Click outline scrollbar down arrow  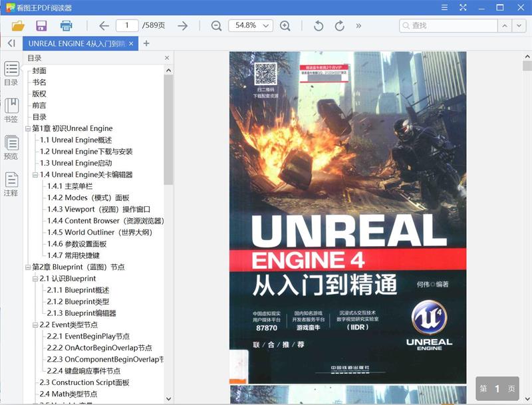point(169,399)
